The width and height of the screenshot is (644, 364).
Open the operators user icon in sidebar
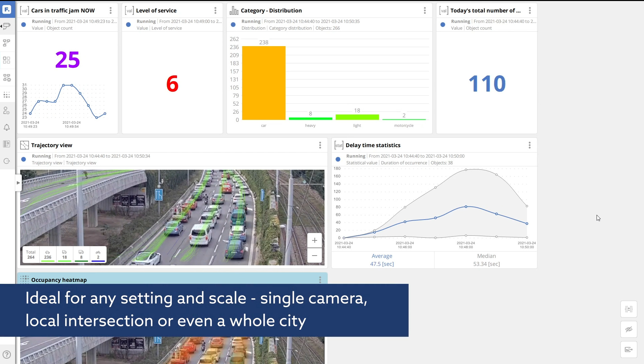click(x=7, y=111)
